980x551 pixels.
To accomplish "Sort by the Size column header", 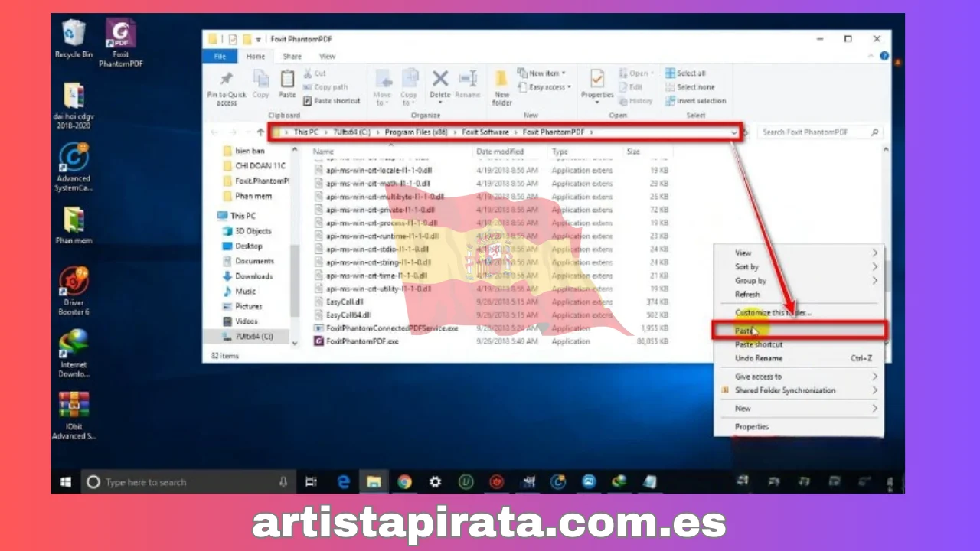I will pyautogui.click(x=633, y=152).
